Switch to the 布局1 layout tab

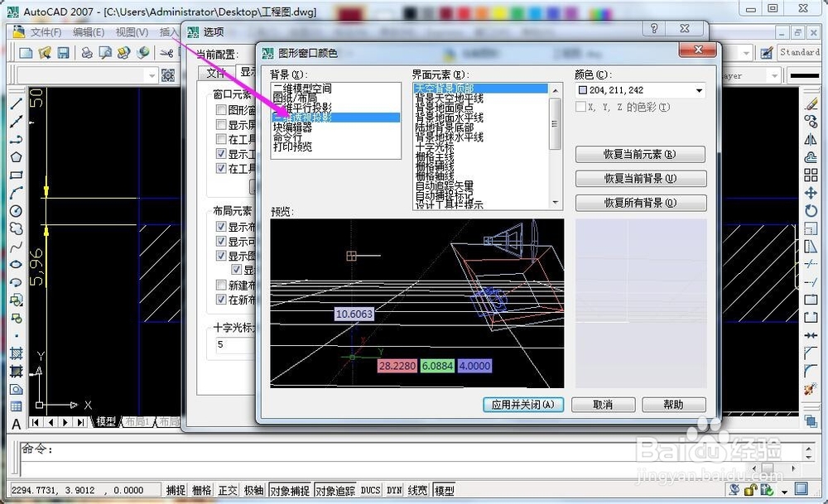(x=137, y=421)
